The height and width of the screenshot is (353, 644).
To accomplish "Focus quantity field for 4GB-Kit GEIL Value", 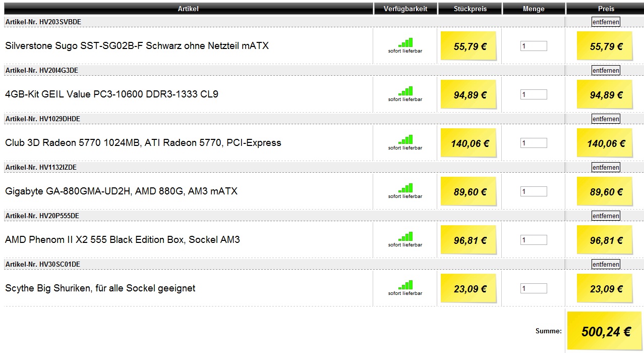I will 534,94.
